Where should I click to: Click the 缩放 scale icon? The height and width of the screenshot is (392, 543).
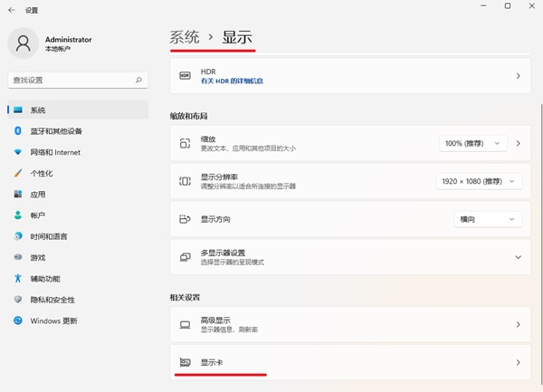coord(185,143)
